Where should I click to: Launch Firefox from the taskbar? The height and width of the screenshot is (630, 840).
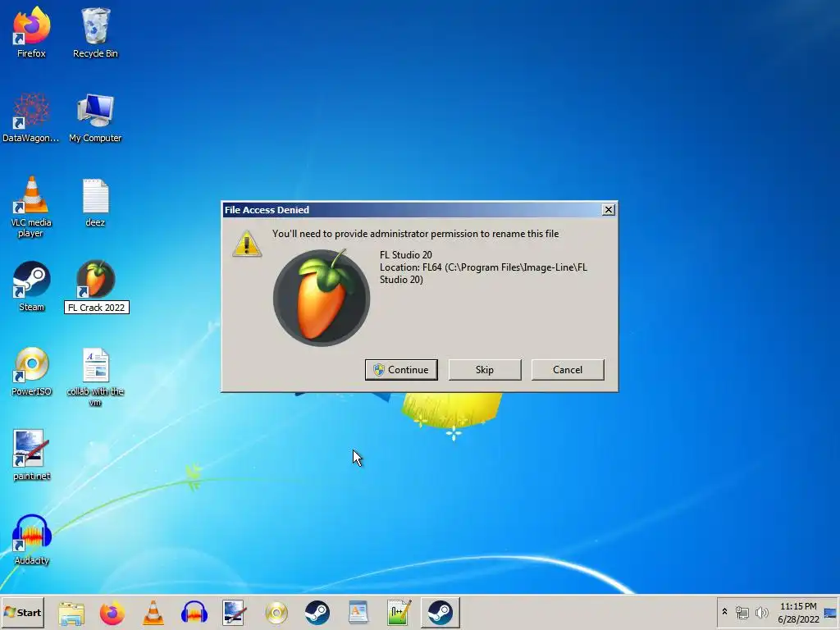point(112,613)
